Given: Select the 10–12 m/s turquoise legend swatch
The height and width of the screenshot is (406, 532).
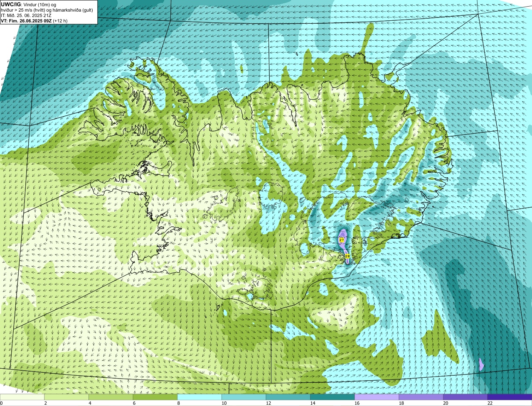Looking at the screenshot, I should pos(244,397).
